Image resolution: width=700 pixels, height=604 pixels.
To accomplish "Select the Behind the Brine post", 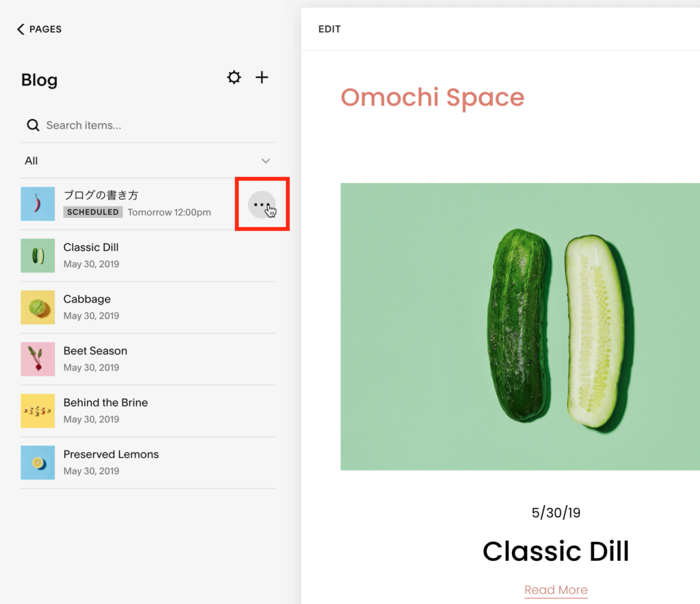I will click(148, 411).
